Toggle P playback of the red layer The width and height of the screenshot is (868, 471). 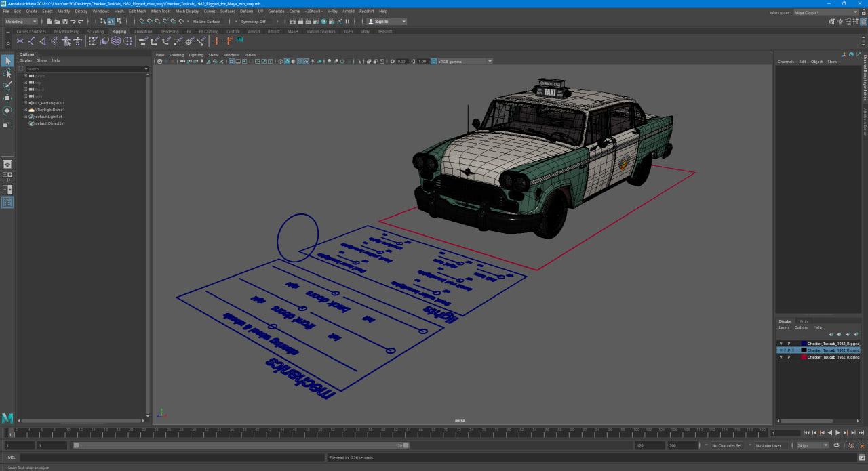click(789, 357)
